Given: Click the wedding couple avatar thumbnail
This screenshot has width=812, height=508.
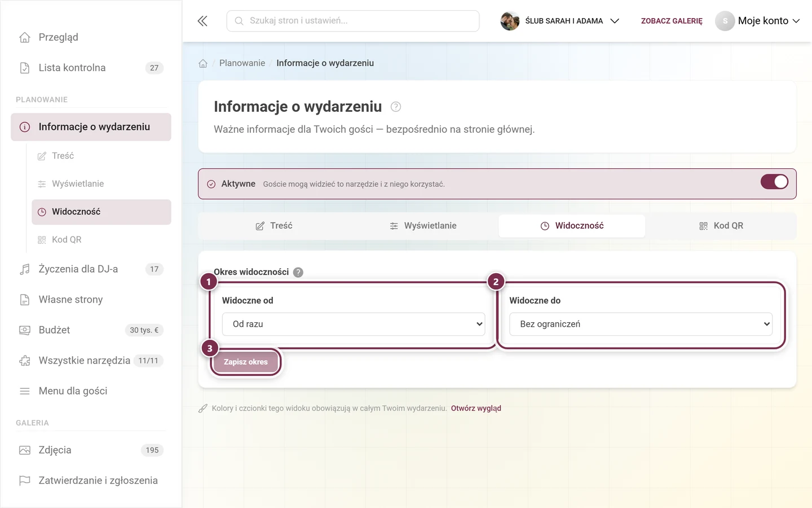Looking at the screenshot, I should [x=510, y=21].
